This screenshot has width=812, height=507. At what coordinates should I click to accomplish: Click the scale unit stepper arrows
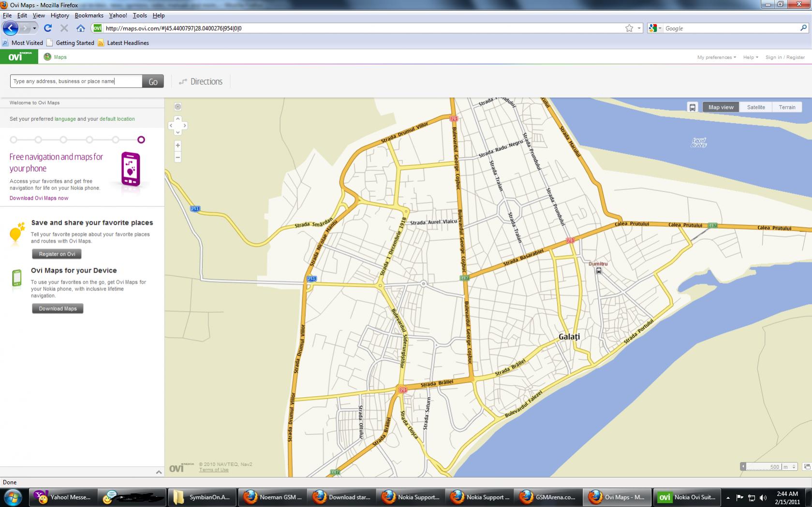pyautogui.click(x=794, y=466)
